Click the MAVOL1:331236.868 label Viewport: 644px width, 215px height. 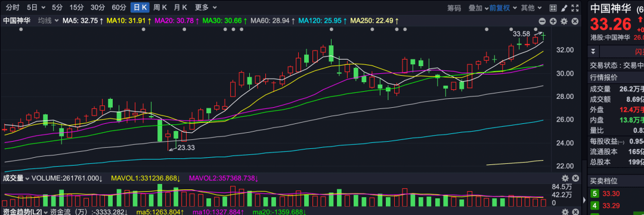click(x=146, y=178)
